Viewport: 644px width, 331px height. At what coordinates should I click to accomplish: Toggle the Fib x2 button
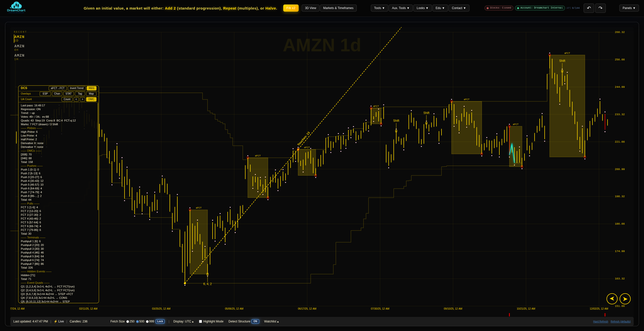291,8
